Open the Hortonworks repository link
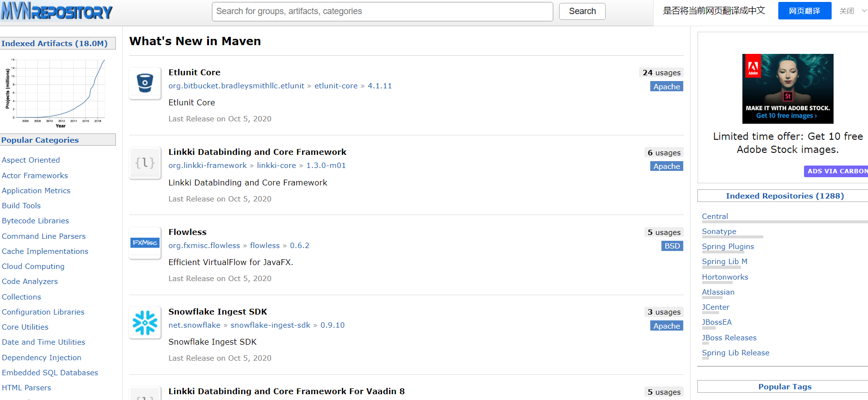This screenshot has height=400, width=868. click(725, 277)
